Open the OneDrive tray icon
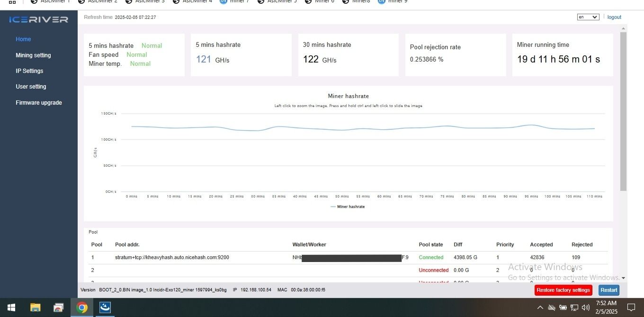This screenshot has height=317, width=644. (552, 308)
